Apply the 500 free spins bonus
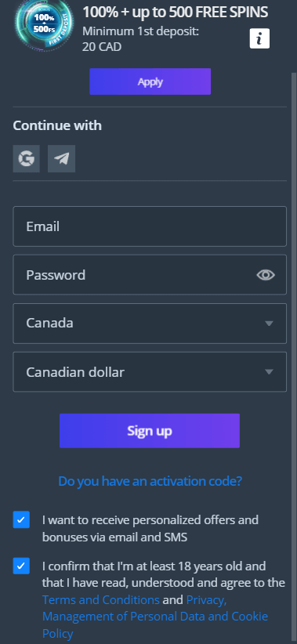Image resolution: width=297 pixels, height=644 pixels. (150, 81)
